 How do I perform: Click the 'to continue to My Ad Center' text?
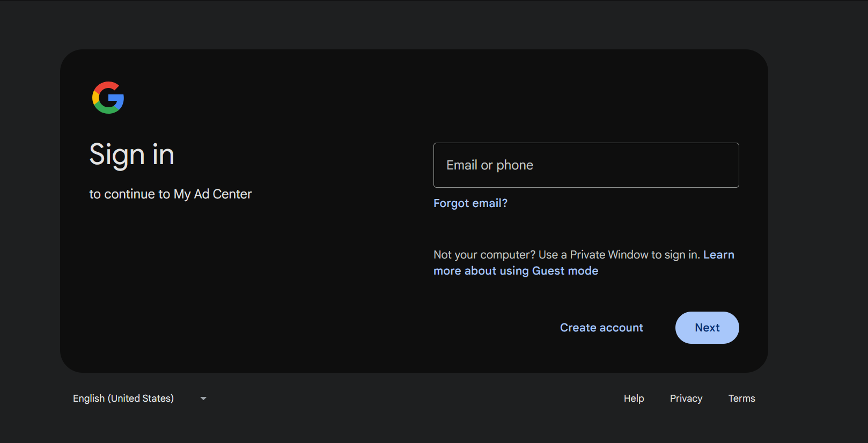pos(171,194)
